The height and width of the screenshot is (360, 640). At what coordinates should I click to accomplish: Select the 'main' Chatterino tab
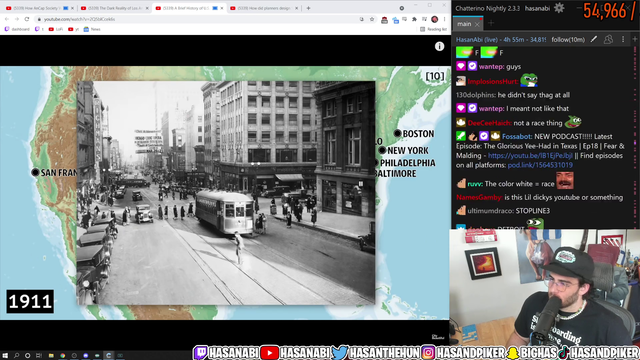pyautogui.click(x=464, y=24)
